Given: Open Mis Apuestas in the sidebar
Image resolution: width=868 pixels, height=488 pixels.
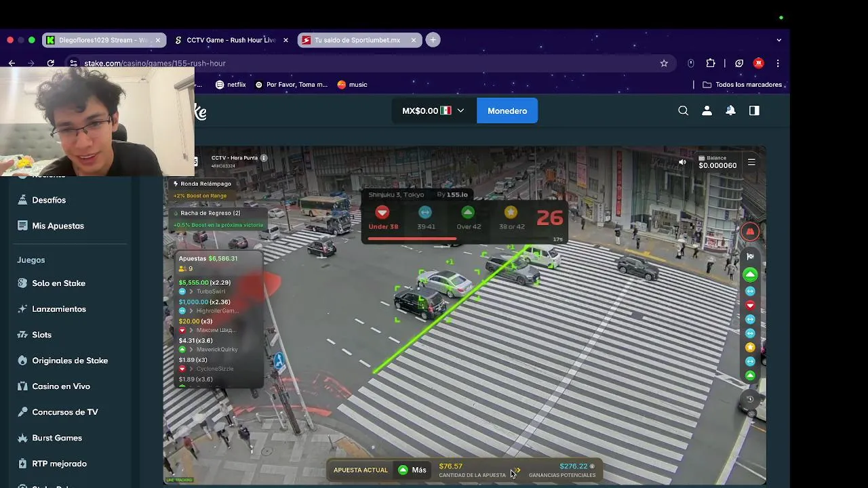Looking at the screenshot, I should click(x=58, y=226).
